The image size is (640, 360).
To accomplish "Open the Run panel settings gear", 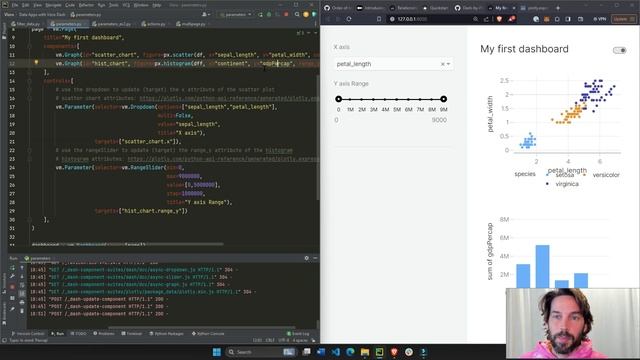I will pos(307,258).
